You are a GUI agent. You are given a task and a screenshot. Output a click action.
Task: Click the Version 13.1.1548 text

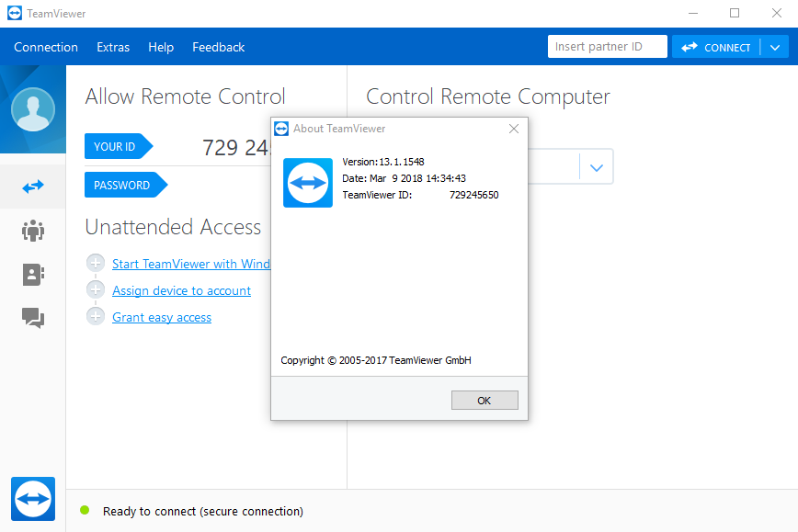click(383, 162)
